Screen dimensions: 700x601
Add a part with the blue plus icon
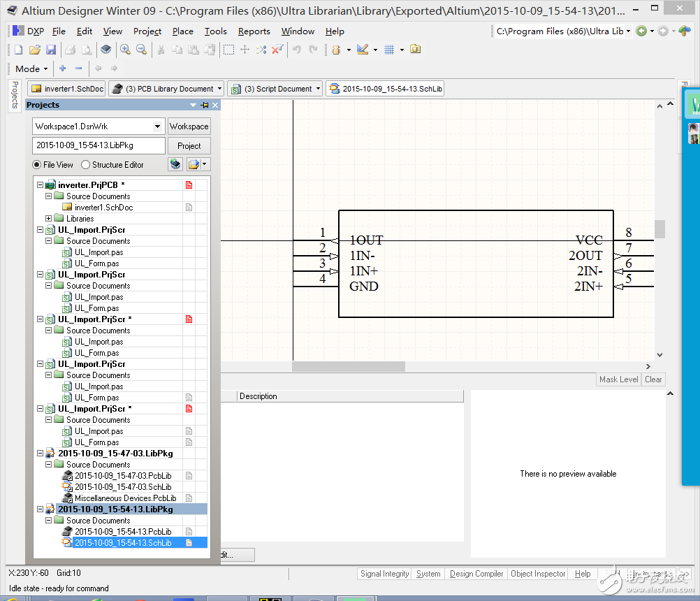(62, 68)
